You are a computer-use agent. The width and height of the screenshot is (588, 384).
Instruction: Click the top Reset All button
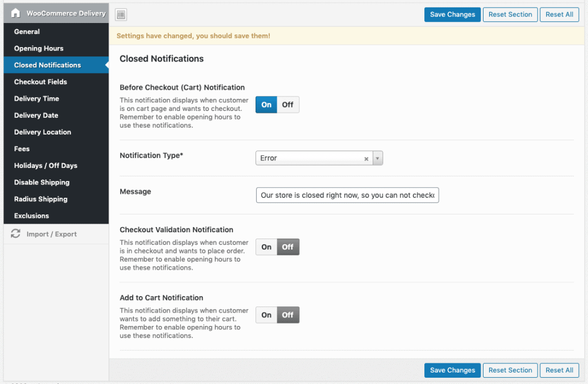(x=559, y=14)
